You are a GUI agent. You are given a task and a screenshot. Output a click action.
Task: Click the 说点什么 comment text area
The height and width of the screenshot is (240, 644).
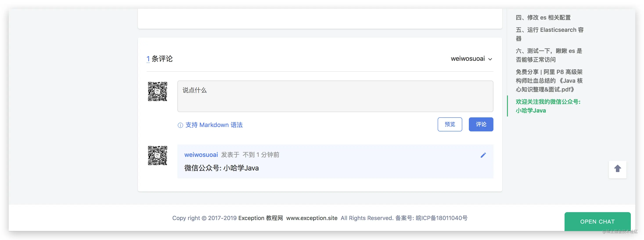[335, 96]
